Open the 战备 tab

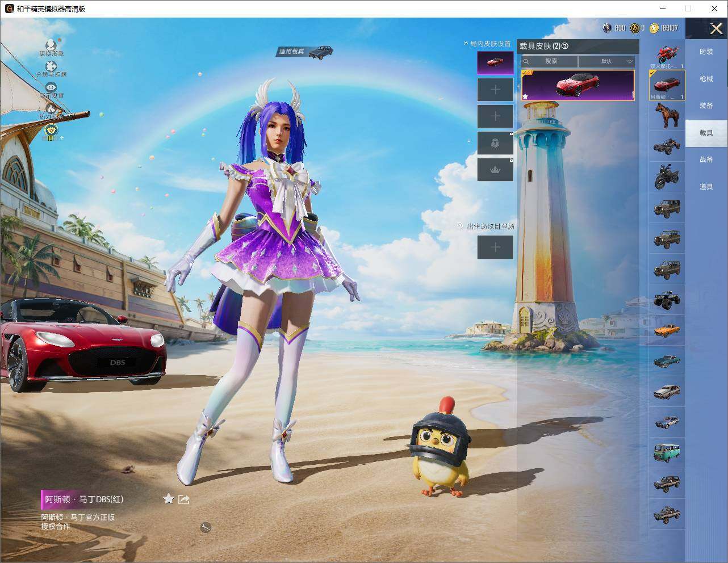tap(706, 159)
